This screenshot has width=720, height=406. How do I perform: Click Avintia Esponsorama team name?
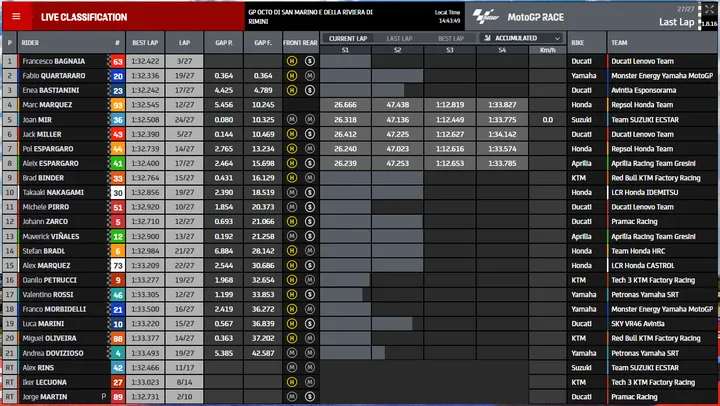(643, 90)
